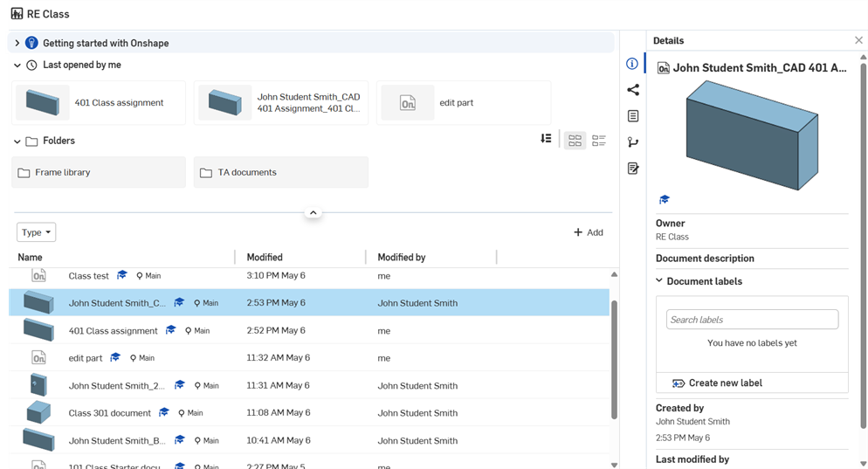The image size is (868, 469).
Task: Click Create new label
Action: pyautogui.click(x=717, y=383)
